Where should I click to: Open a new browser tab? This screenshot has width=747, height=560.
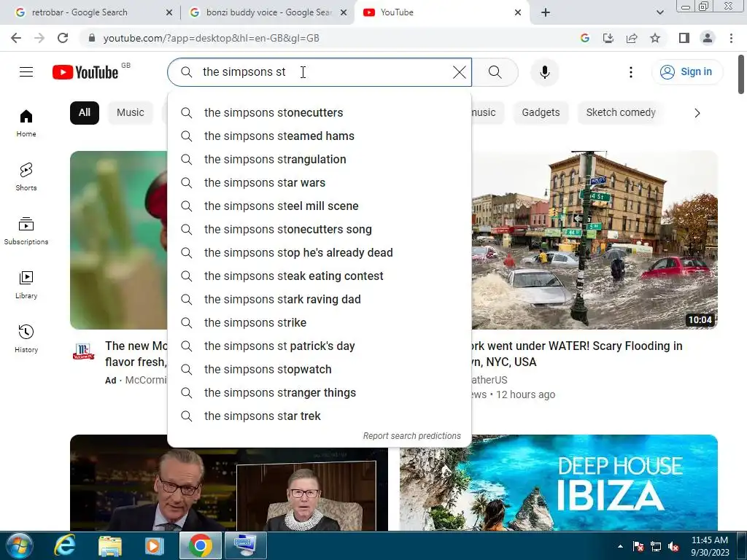pos(546,12)
